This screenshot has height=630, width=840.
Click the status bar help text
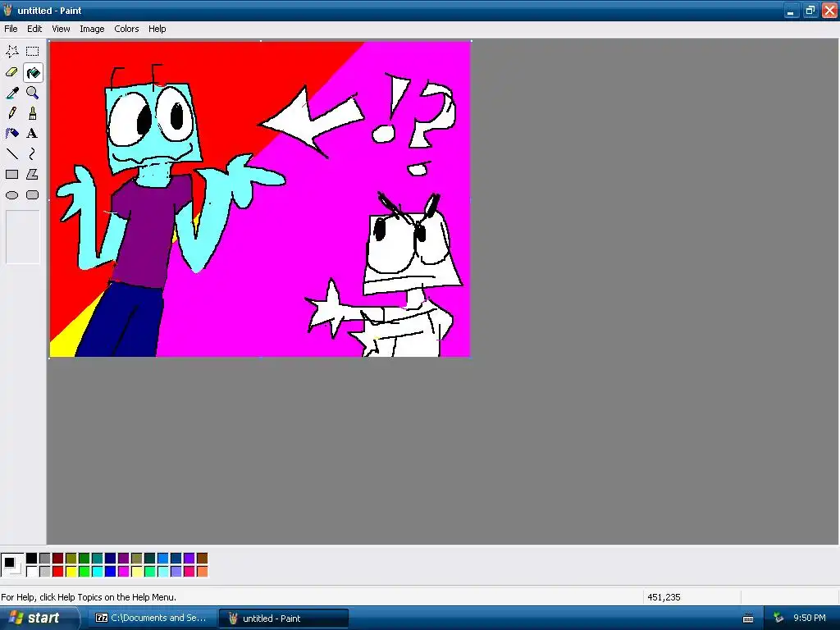point(89,597)
